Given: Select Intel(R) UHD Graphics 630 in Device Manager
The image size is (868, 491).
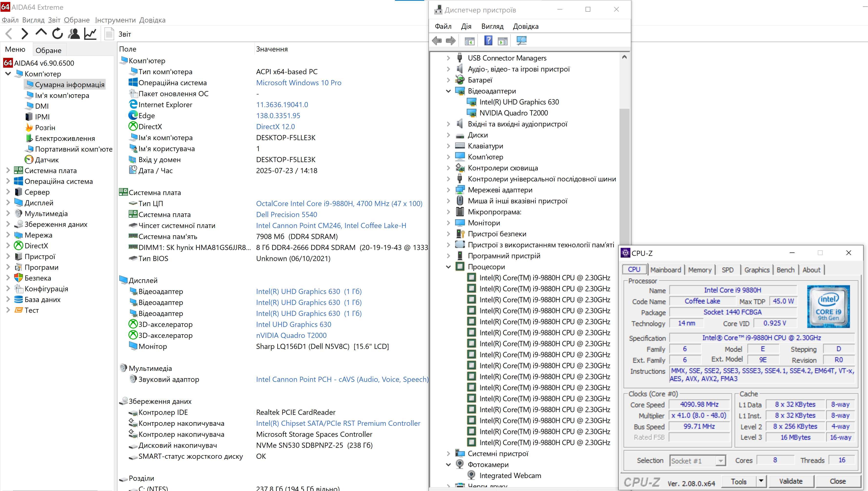Looking at the screenshot, I should pyautogui.click(x=519, y=102).
